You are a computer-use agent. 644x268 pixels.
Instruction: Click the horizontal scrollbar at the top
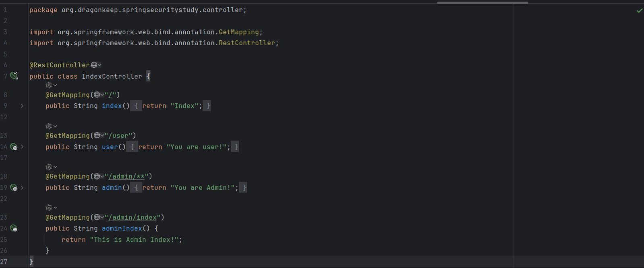[482, 3]
